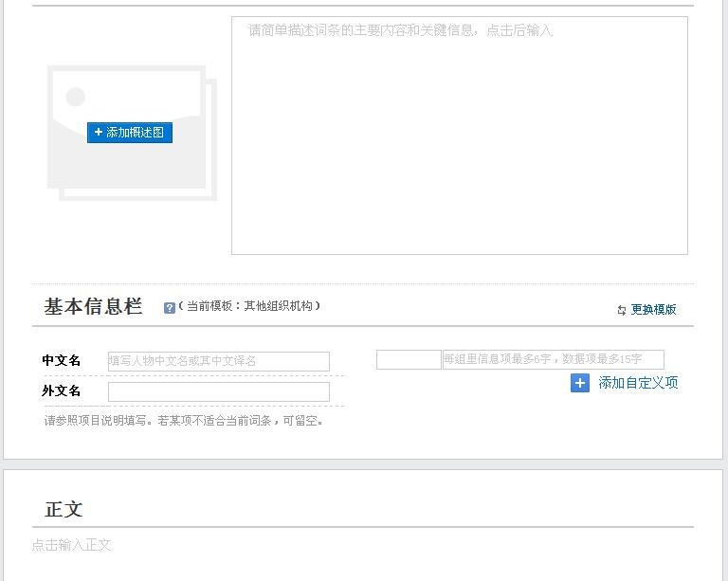Select the 外文名 label

pos(62,390)
